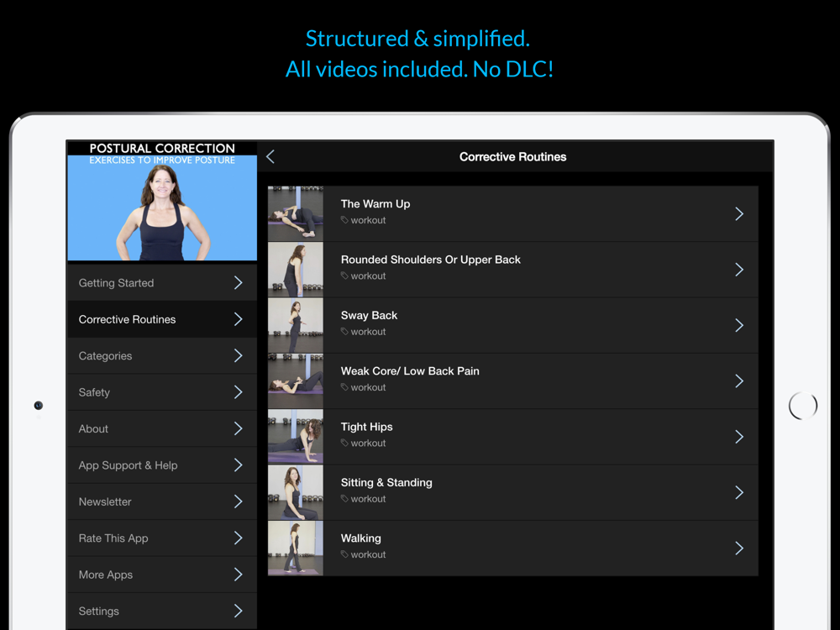Click the chevron next to Safety
Image resolution: width=840 pixels, height=630 pixels.
click(239, 392)
